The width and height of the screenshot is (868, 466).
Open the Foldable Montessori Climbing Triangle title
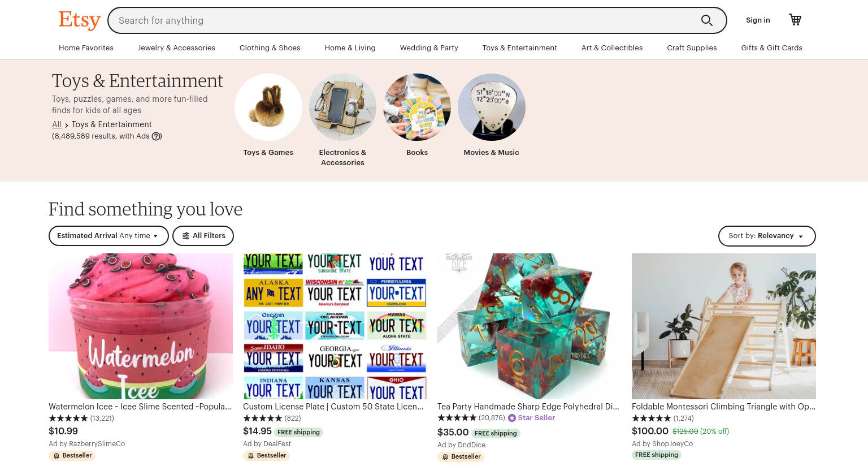(723, 407)
